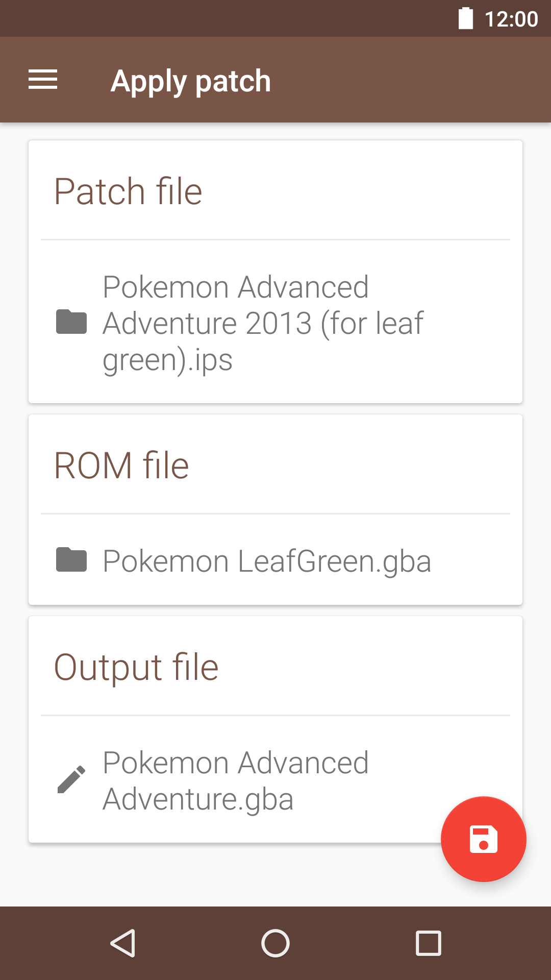Tap the Apply patch toolbar title

191,81
